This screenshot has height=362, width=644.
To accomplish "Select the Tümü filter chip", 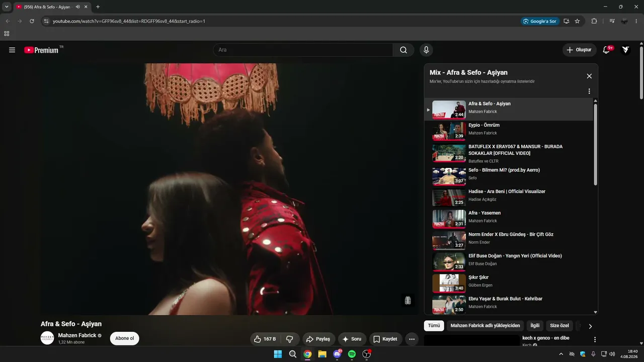I will pos(434,325).
